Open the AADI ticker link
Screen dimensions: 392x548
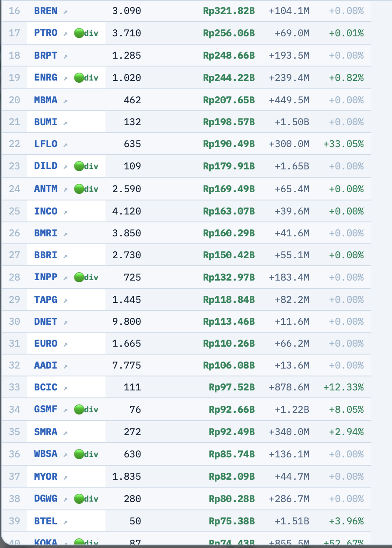(45, 365)
